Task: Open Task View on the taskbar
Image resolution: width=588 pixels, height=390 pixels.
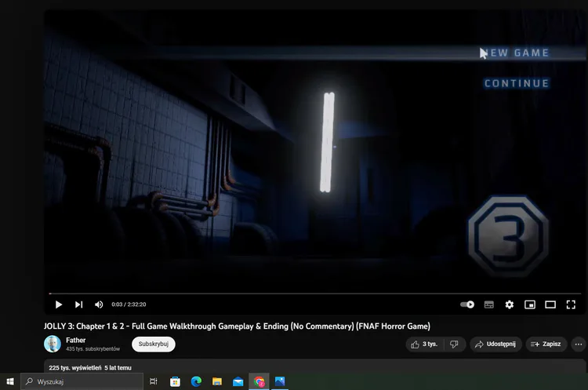Action: [154, 381]
